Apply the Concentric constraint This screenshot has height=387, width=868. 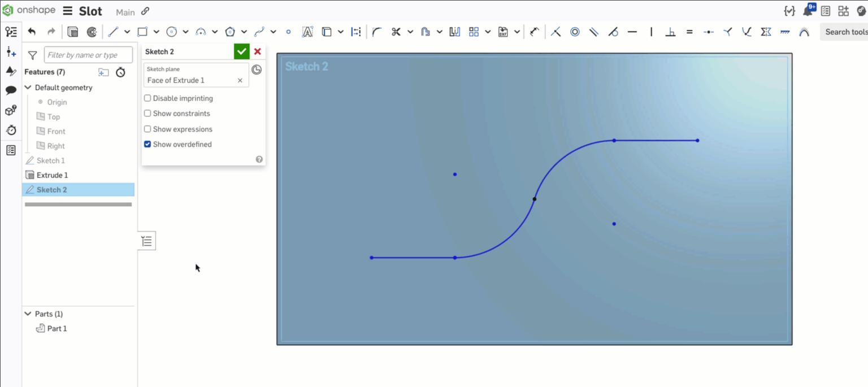575,32
